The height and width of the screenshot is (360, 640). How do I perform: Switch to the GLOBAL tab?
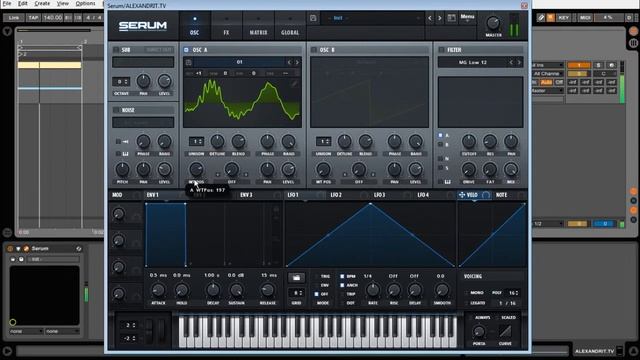tap(290, 26)
